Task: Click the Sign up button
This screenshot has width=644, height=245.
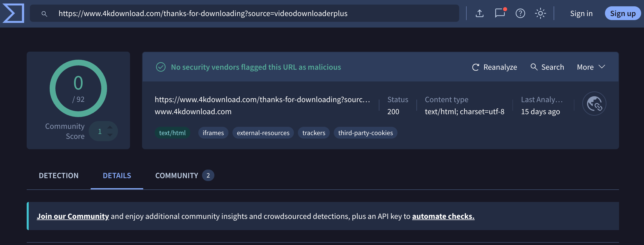Action: pos(623,13)
